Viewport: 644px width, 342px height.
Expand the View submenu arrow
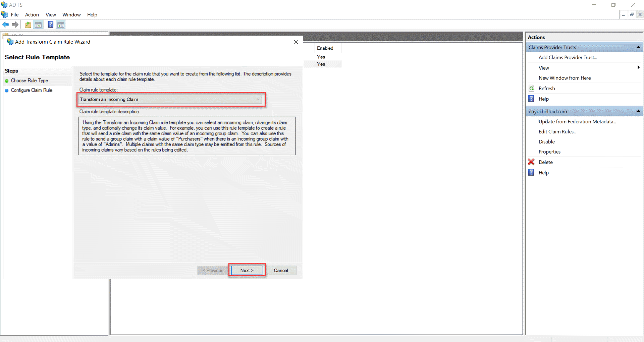(x=639, y=67)
